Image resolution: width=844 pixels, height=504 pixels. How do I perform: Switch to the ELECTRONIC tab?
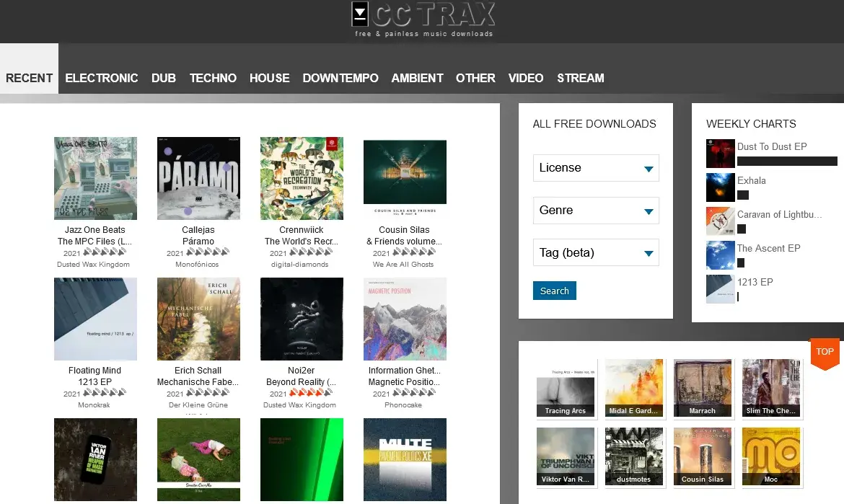pos(102,78)
